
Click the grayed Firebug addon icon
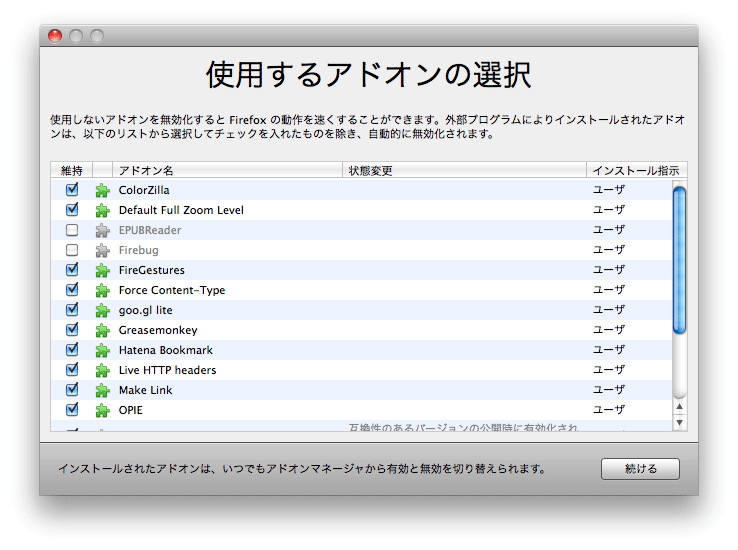[x=101, y=250]
